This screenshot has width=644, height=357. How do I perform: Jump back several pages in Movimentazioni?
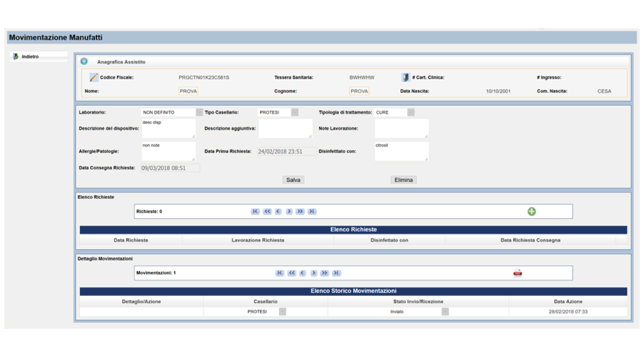(292, 273)
